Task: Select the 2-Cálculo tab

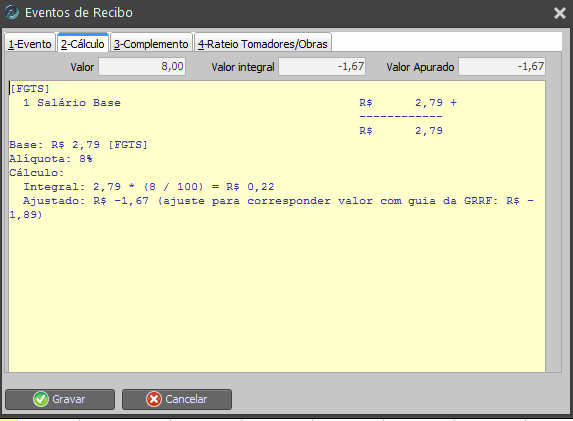Action: 83,43
